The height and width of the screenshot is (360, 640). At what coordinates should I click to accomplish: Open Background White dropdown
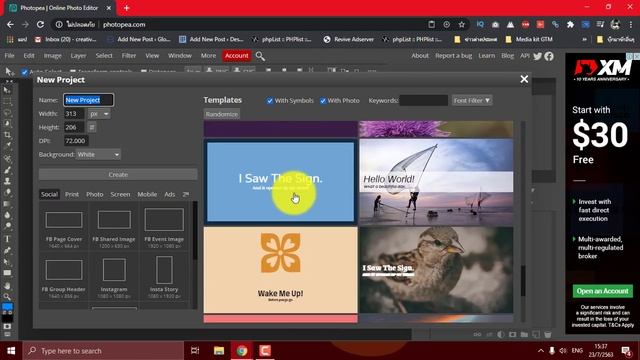[98, 155]
